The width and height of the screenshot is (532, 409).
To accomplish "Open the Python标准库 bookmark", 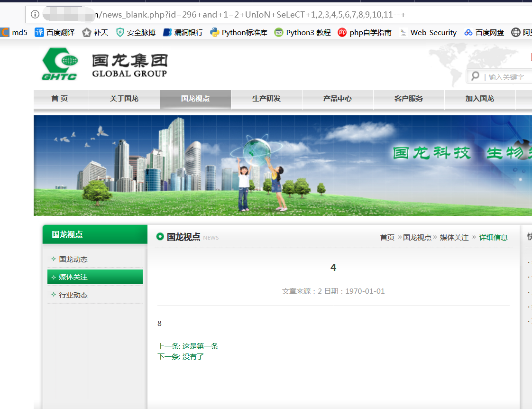I will pos(238,33).
